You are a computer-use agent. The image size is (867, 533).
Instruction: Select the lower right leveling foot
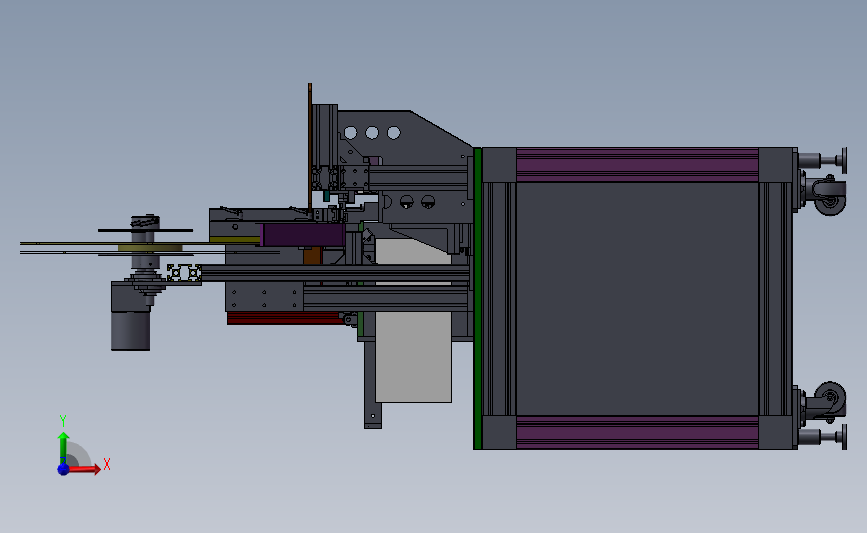pos(823,437)
